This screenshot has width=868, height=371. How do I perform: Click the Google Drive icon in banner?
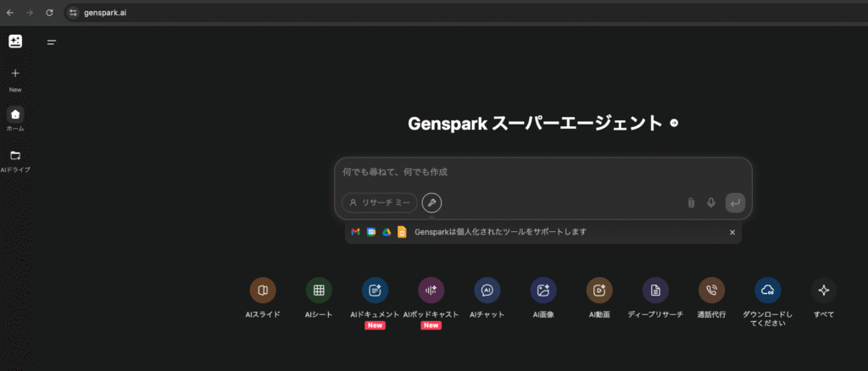pos(387,232)
